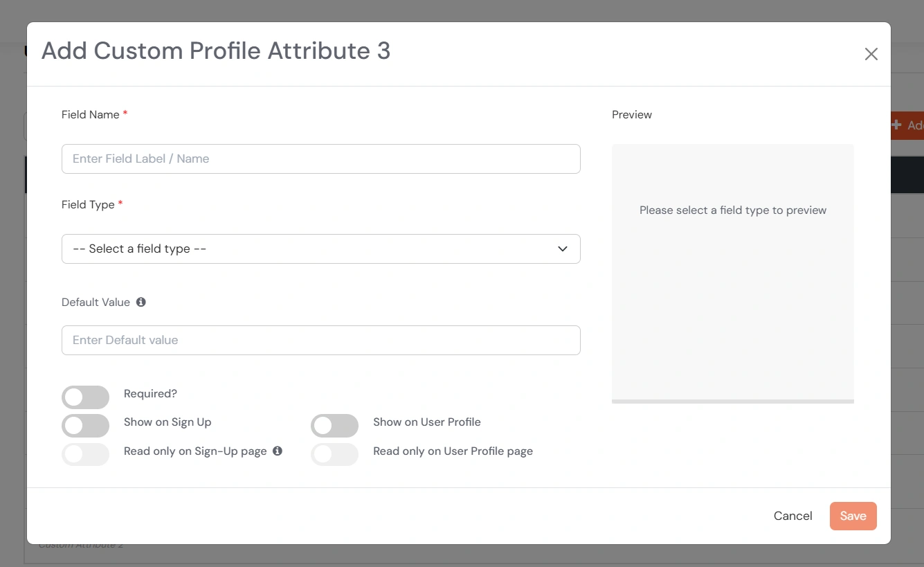
Task: Turn on Show on Sign Up
Action: click(85, 425)
